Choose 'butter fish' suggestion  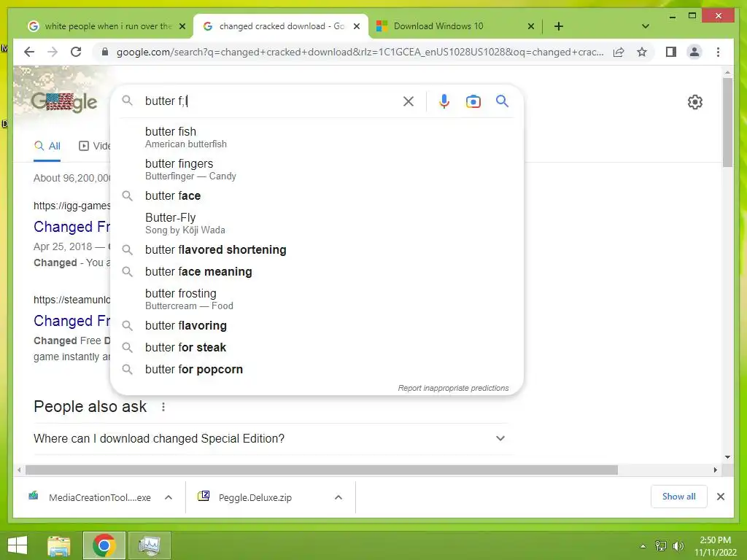point(317,137)
